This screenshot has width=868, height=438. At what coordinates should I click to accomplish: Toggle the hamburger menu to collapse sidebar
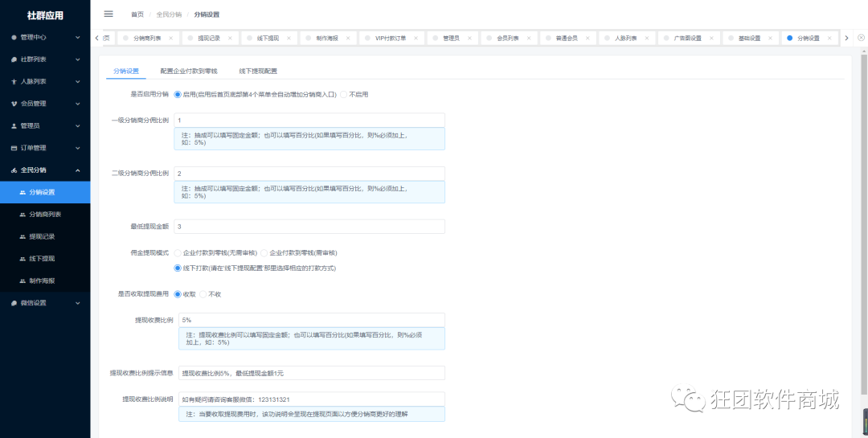pos(108,14)
